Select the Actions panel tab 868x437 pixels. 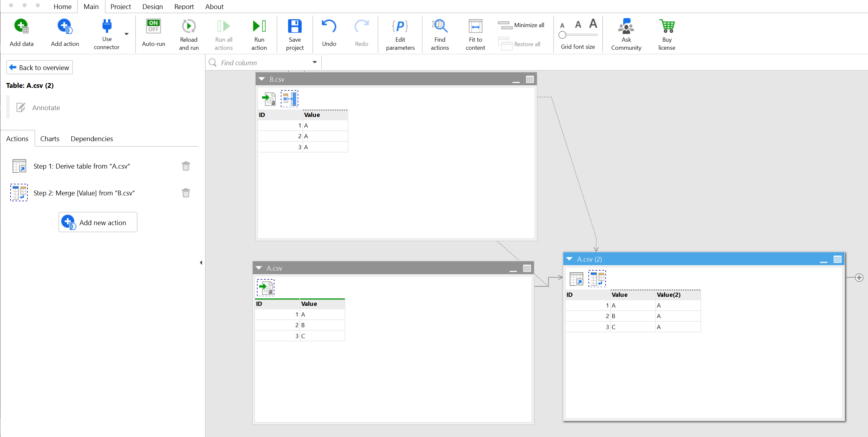[x=17, y=139]
